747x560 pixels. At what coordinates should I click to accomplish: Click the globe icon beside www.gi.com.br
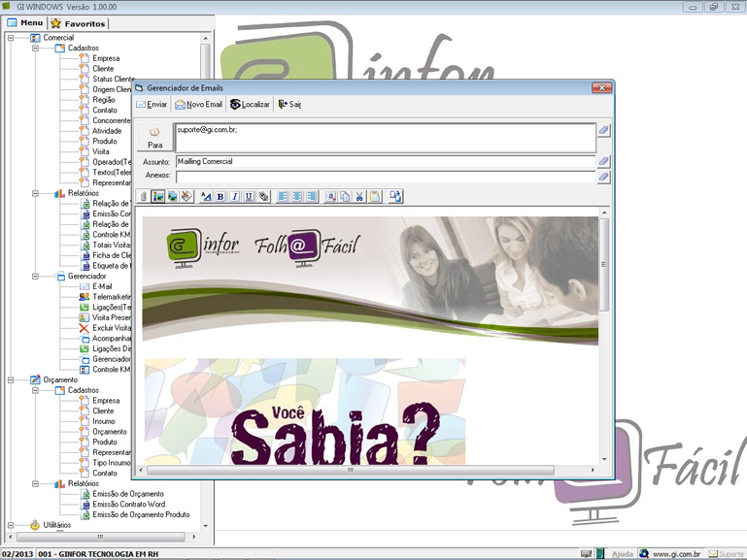point(644,554)
